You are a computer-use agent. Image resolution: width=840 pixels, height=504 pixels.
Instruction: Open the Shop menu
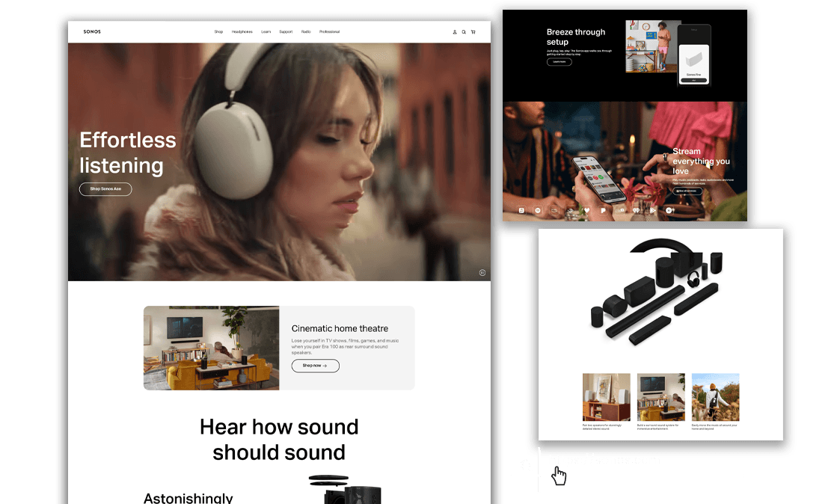(x=218, y=32)
